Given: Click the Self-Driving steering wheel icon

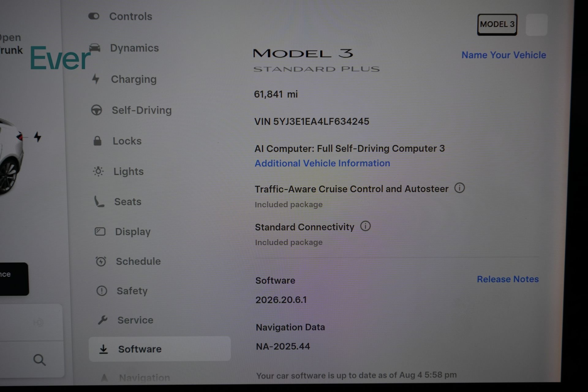Looking at the screenshot, I should click(x=96, y=110).
